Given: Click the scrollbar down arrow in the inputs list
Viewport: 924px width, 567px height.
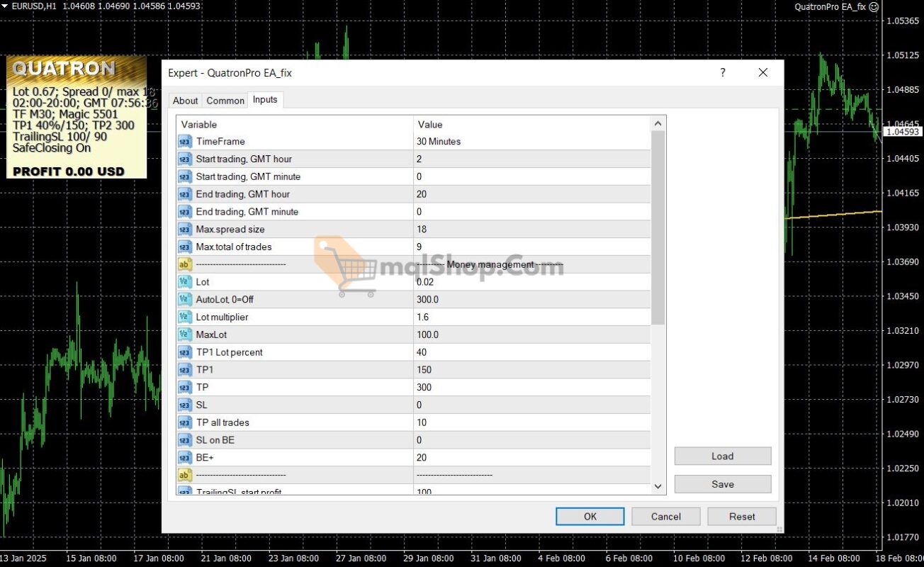Looking at the screenshot, I should (x=658, y=487).
